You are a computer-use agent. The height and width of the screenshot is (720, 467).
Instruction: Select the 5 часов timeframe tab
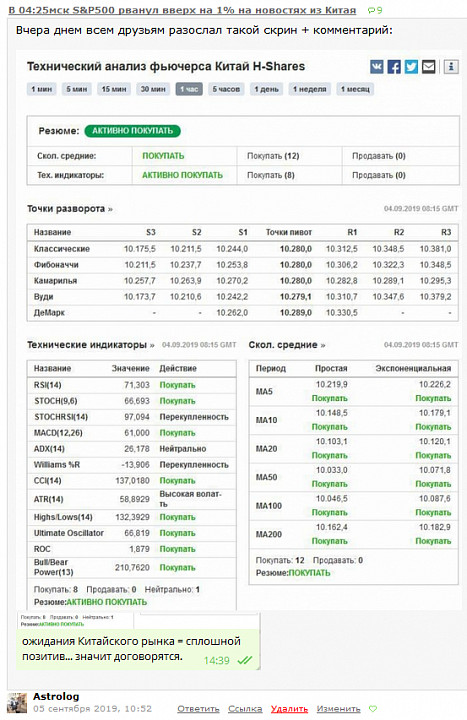pyautogui.click(x=226, y=89)
